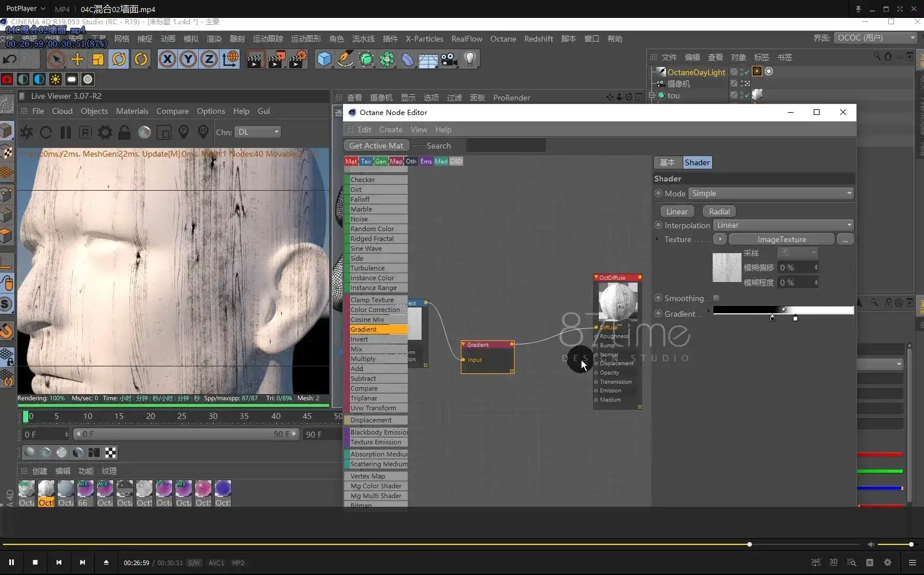Click the undo arrow icon
924x575 pixels.
click(x=9, y=59)
